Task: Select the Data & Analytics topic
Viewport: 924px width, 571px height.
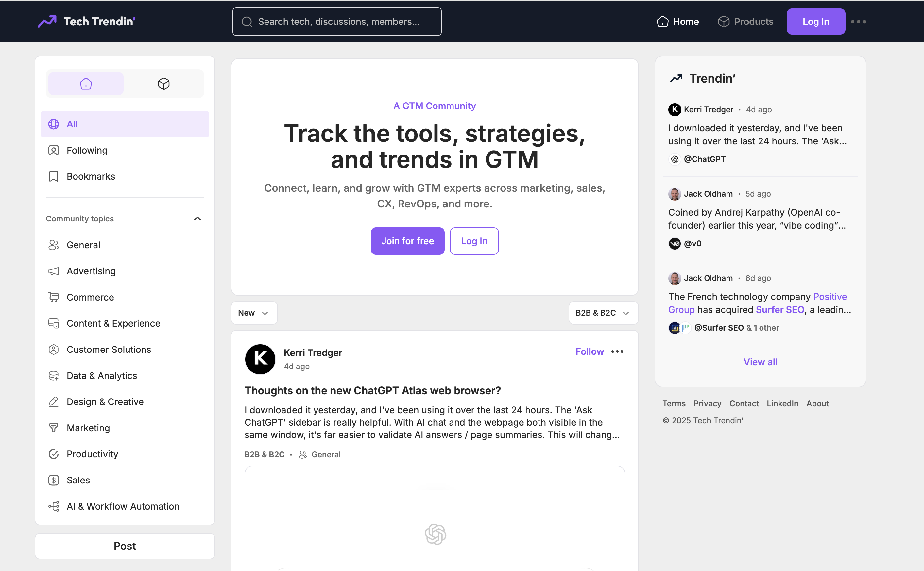Action: coord(102,375)
